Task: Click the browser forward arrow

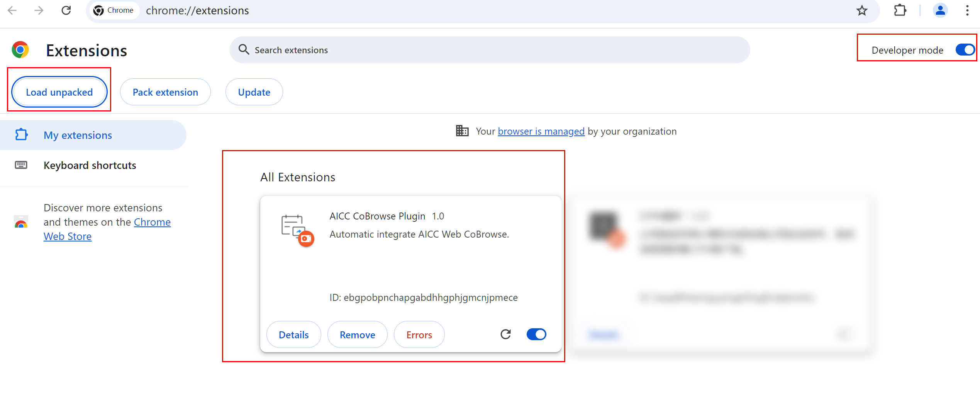Action: pos(39,10)
